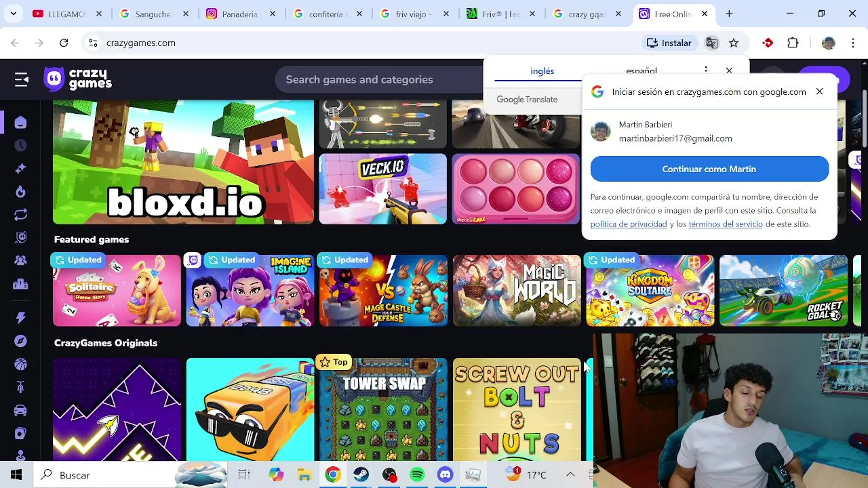Open the bloxd.io game thumbnail
The image size is (868, 488).
(x=184, y=161)
